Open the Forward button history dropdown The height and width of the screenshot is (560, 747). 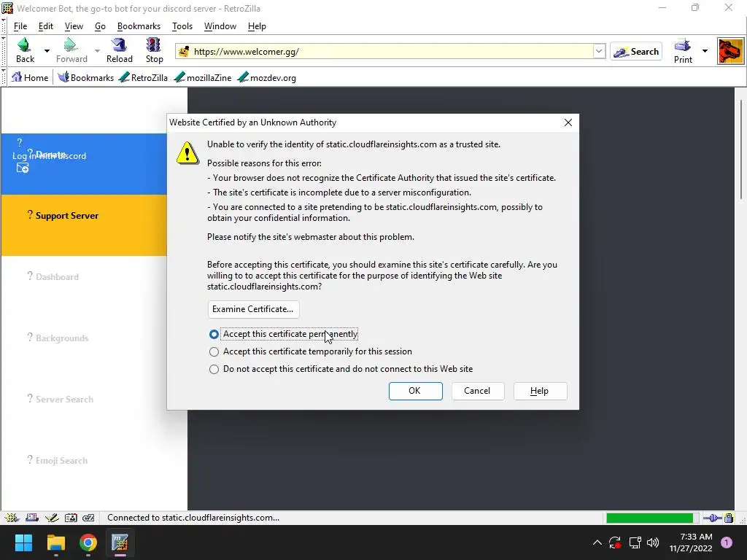pos(97,50)
